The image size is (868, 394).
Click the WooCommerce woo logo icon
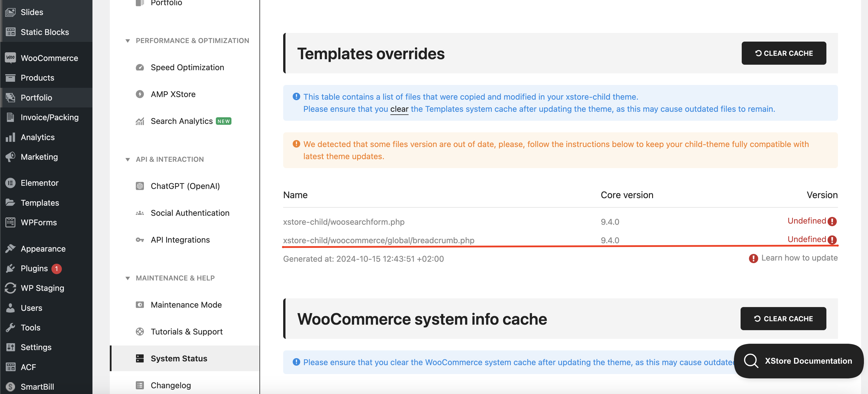(10, 57)
